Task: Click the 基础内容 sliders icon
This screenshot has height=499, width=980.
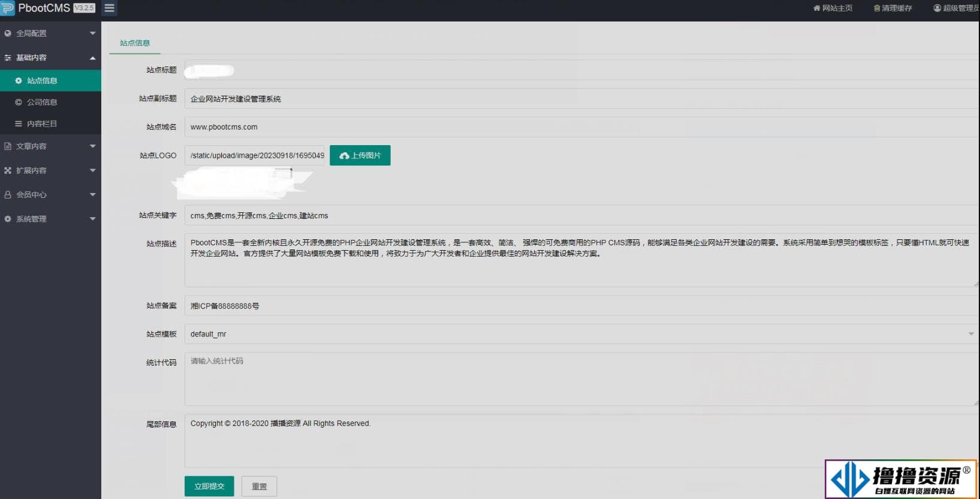Action: pos(8,58)
